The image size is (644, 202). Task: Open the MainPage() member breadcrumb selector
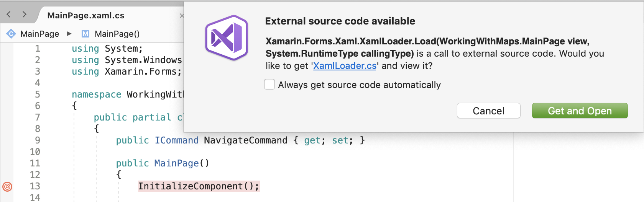coord(117,34)
